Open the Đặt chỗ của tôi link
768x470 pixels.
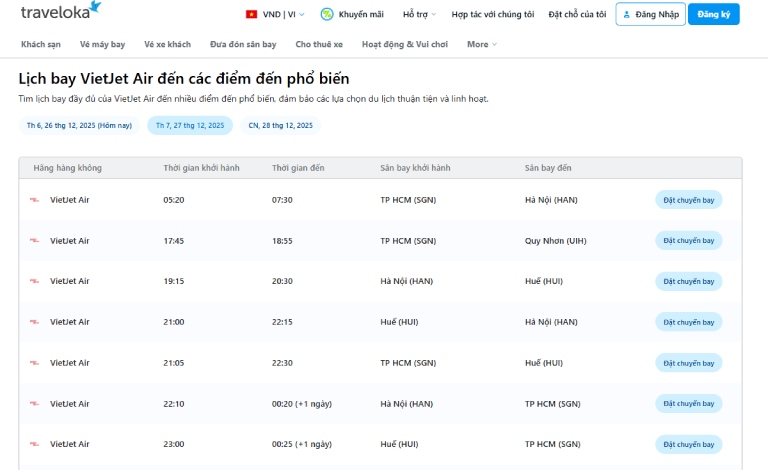pos(577,15)
